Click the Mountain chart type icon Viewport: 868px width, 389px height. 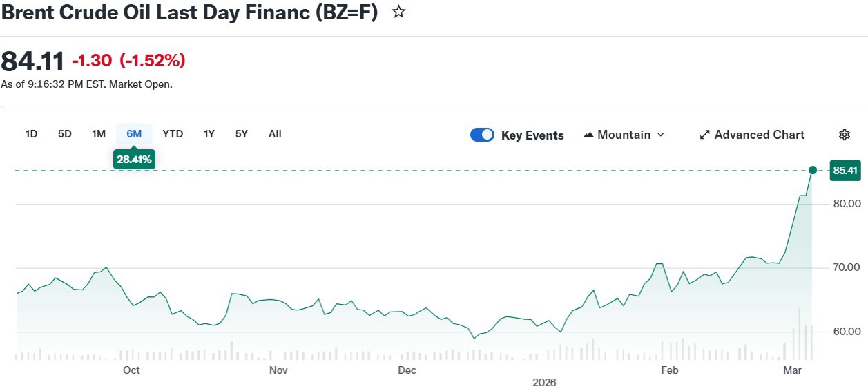point(588,135)
